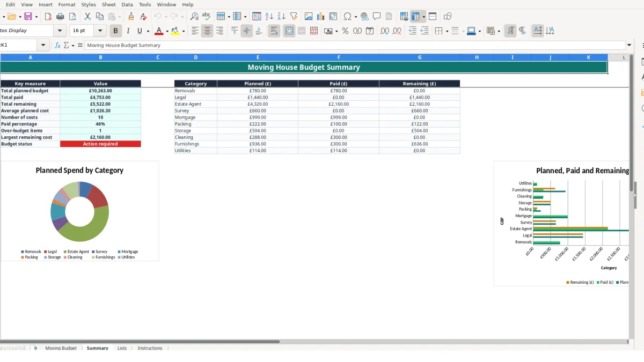Clear direct formatting icon
The image size is (644, 362).
coord(143,17)
